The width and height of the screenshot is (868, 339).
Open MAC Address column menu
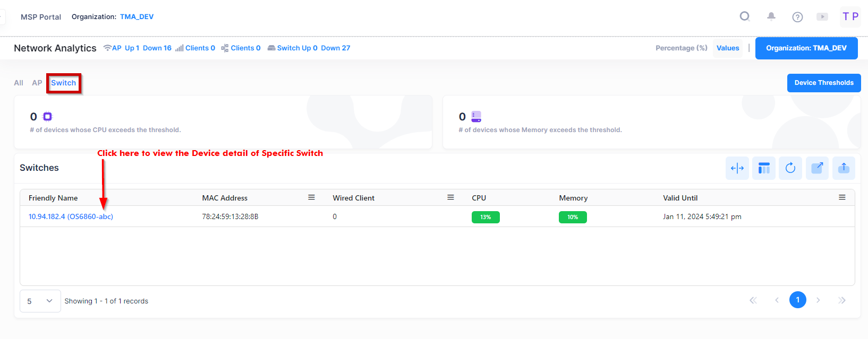(311, 197)
